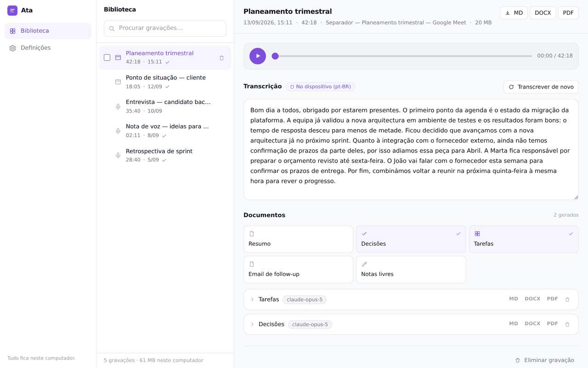Open Retrospectiva de sprint recording
588x368 pixels.
[x=165, y=155]
